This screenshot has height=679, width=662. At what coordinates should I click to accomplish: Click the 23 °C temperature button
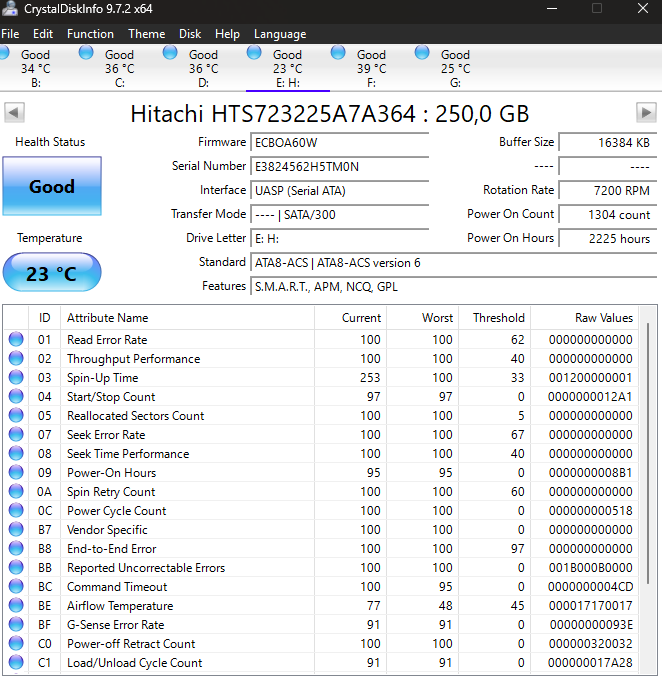coord(52,273)
